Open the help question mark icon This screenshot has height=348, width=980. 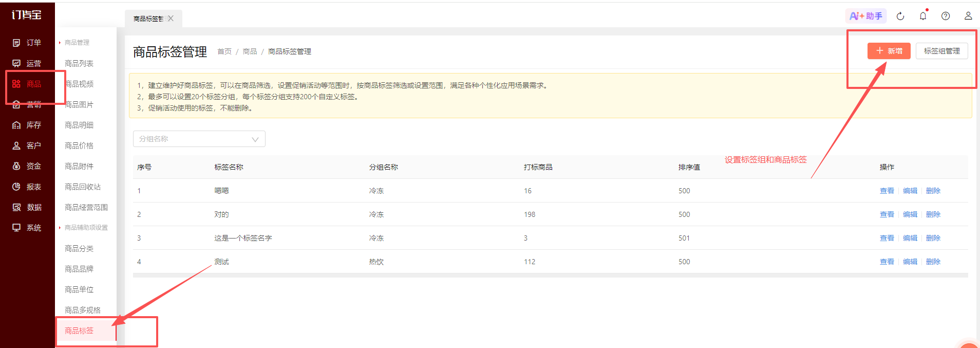tap(946, 16)
